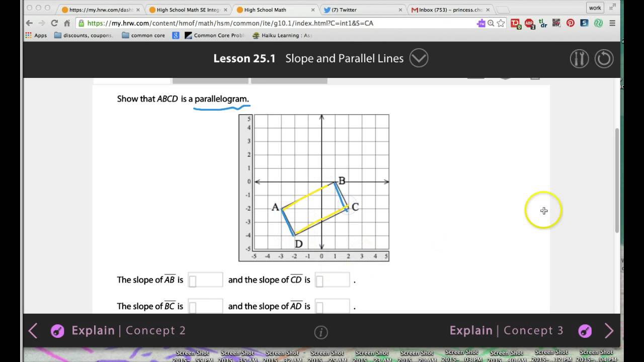
Task: Open the Adblock Plus extension
Action: (529, 23)
